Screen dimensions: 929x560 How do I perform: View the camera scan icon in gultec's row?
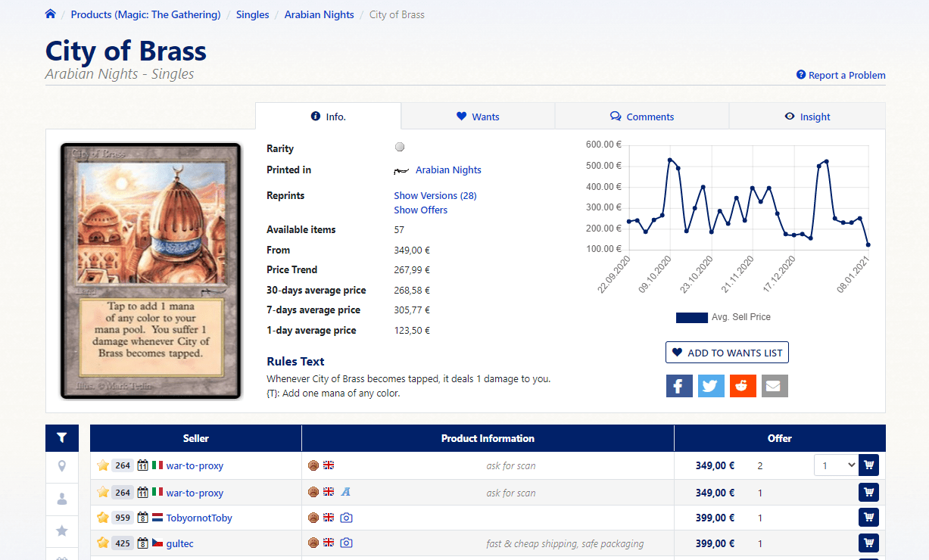tap(346, 543)
